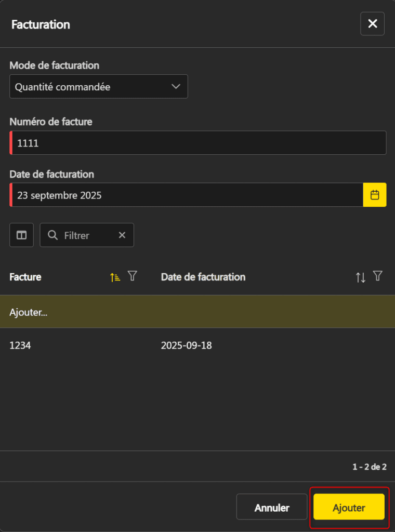
Task: Click the Date de facturation column header
Action: point(203,277)
